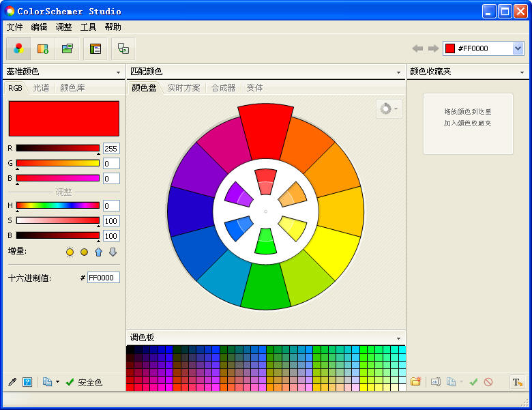Copy base color with the copy icon

point(47,382)
